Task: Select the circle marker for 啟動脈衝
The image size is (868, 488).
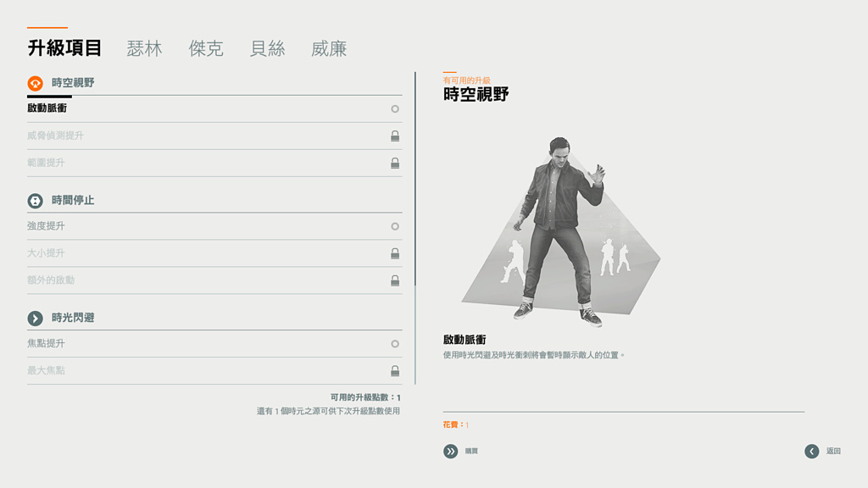Action: click(x=395, y=109)
